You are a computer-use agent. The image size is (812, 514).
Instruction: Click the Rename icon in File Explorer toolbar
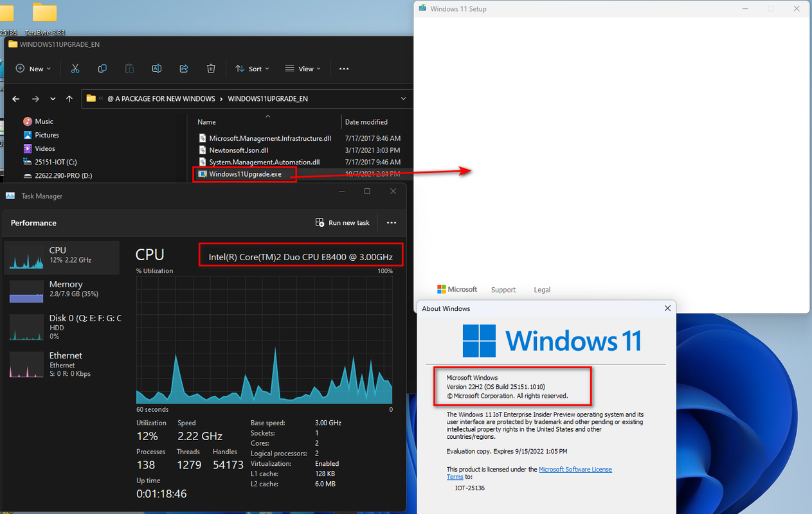tap(156, 69)
